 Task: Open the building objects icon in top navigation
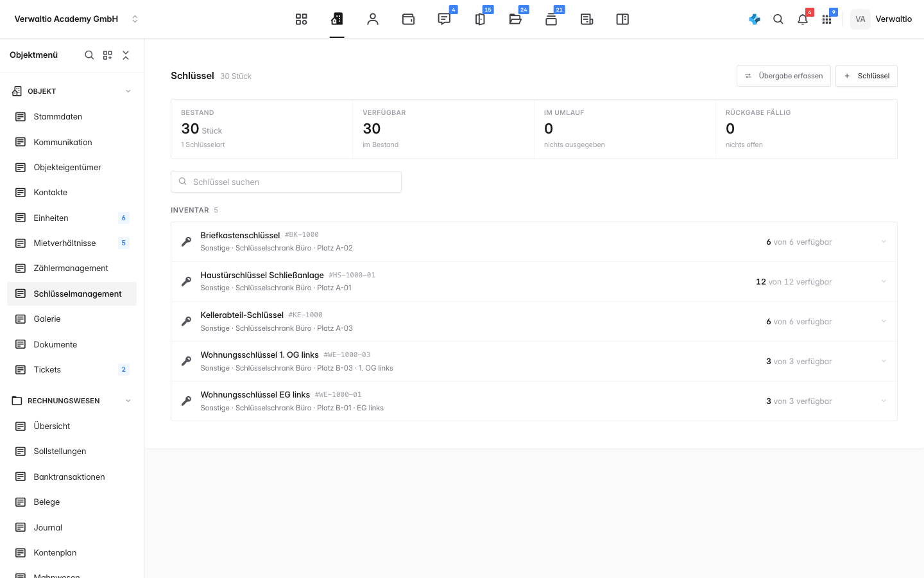(337, 19)
